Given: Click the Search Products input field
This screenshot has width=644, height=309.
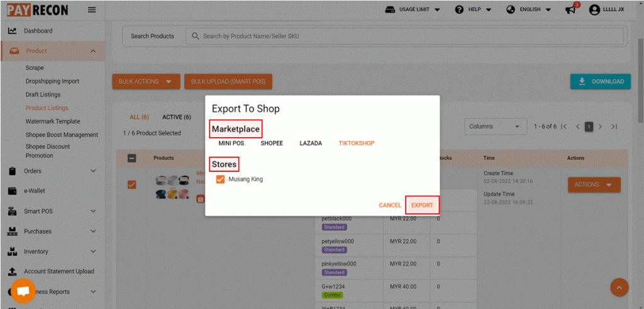Looking at the screenshot, I should [404, 36].
